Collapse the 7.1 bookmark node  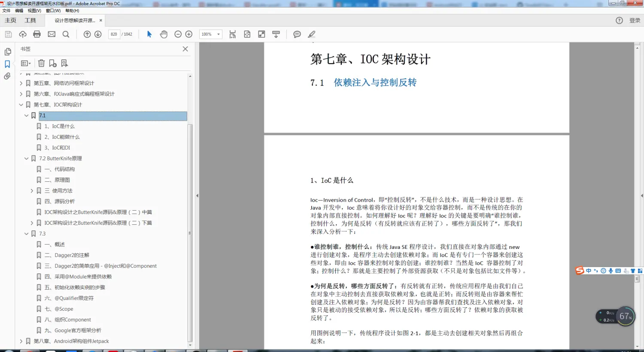pyautogui.click(x=26, y=116)
